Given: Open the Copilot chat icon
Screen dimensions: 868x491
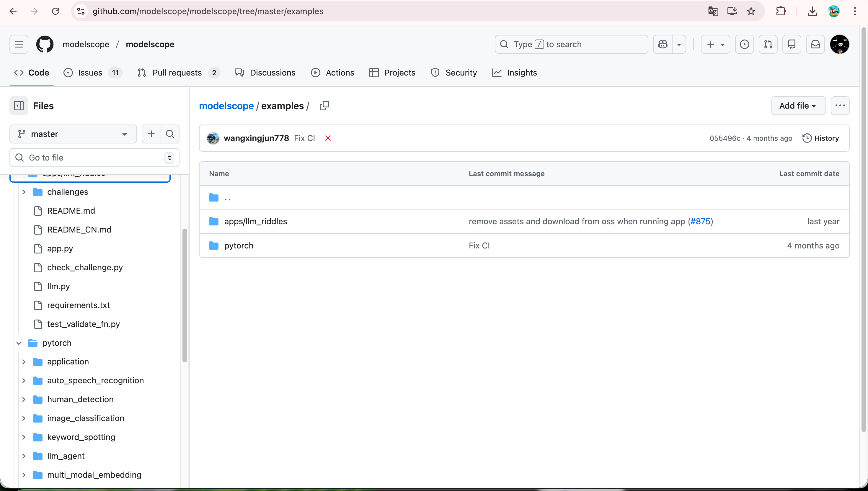Looking at the screenshot, I should click(663, 44).
